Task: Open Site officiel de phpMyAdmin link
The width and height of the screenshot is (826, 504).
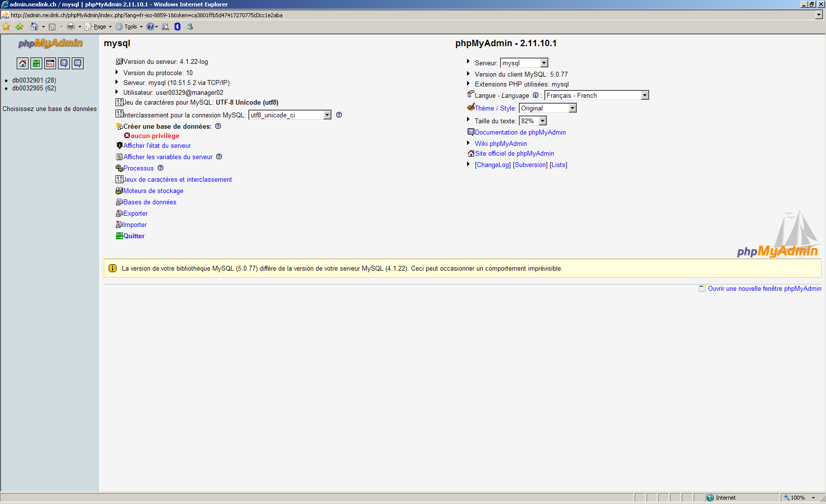Action: (x=514, y=153)
